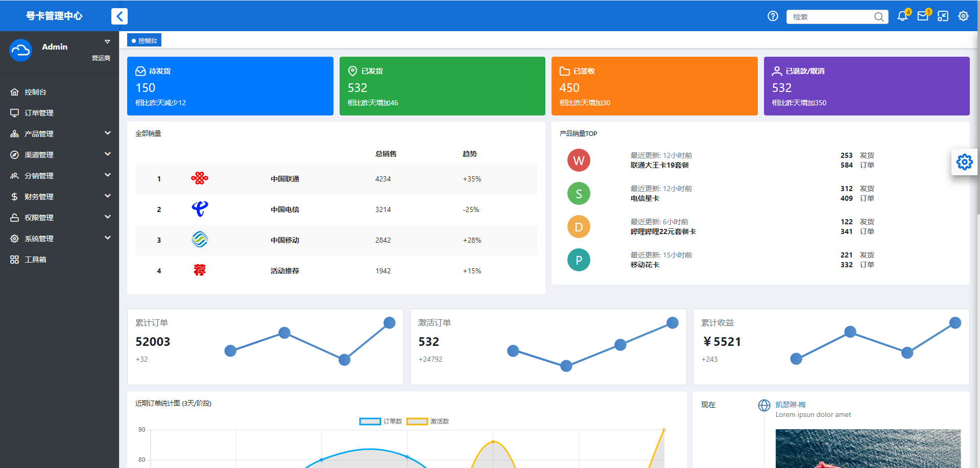Click the green S product avatar
This screenshot has width=980, height=468.
(x=579, y=194)
